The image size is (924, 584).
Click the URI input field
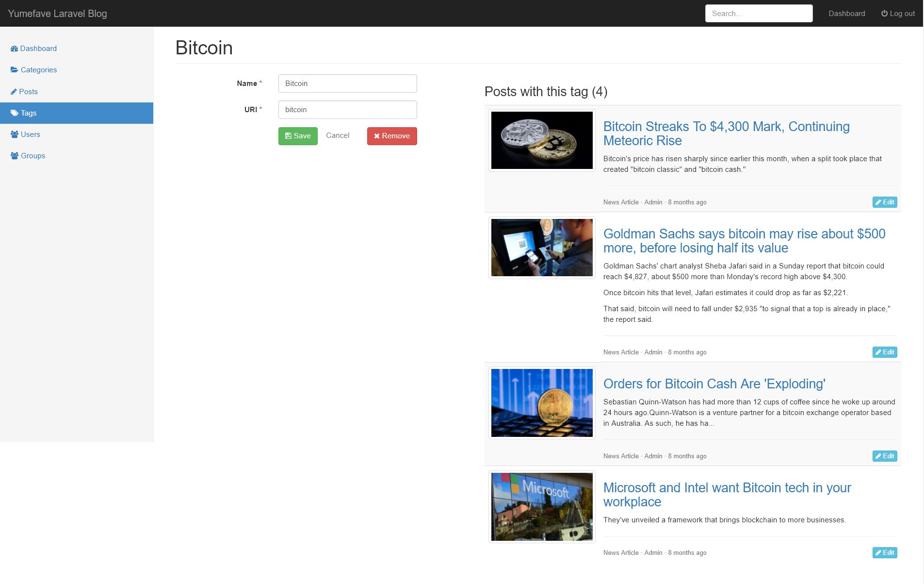(347, 110)
